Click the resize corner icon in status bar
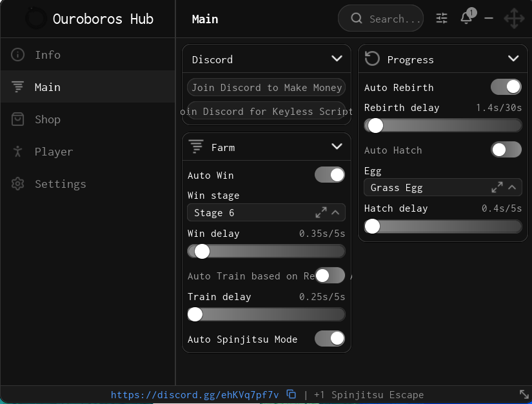 (x=524, y=394)
